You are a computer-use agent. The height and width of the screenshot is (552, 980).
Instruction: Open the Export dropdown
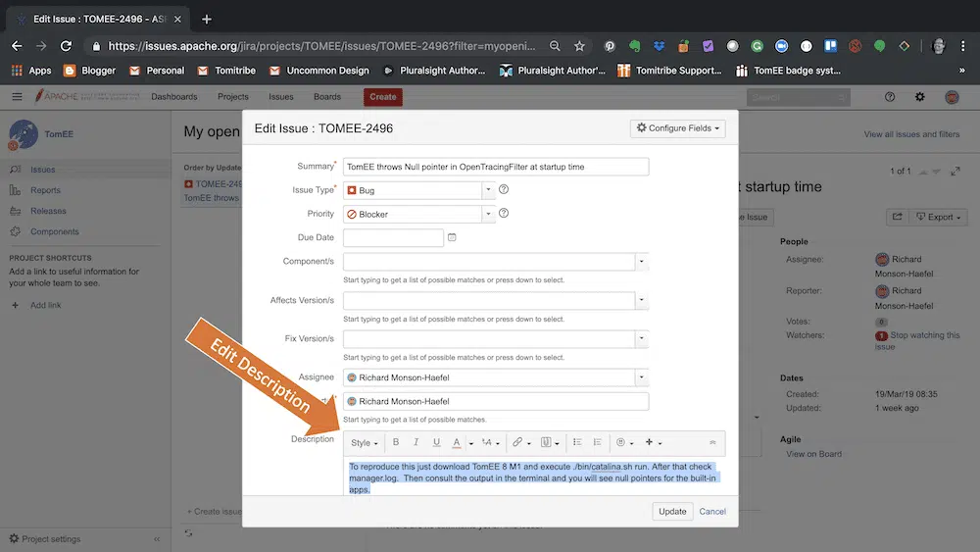click(x=939, y=217)
